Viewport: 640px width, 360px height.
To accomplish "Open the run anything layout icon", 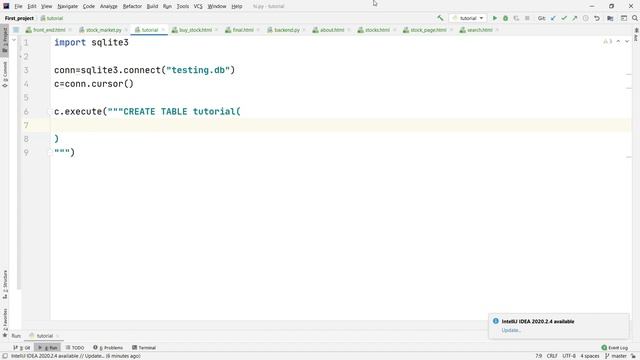I will [x=624, y=18].
